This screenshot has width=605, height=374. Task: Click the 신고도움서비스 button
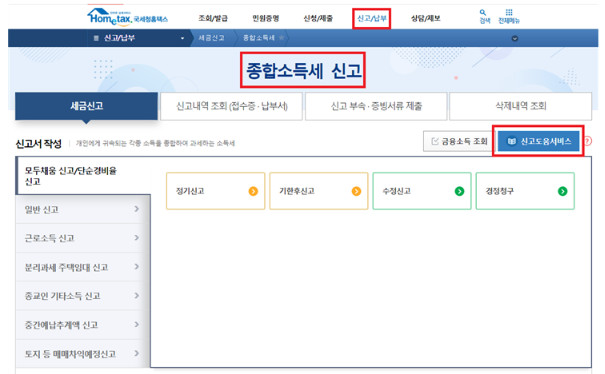pos(539,141)
